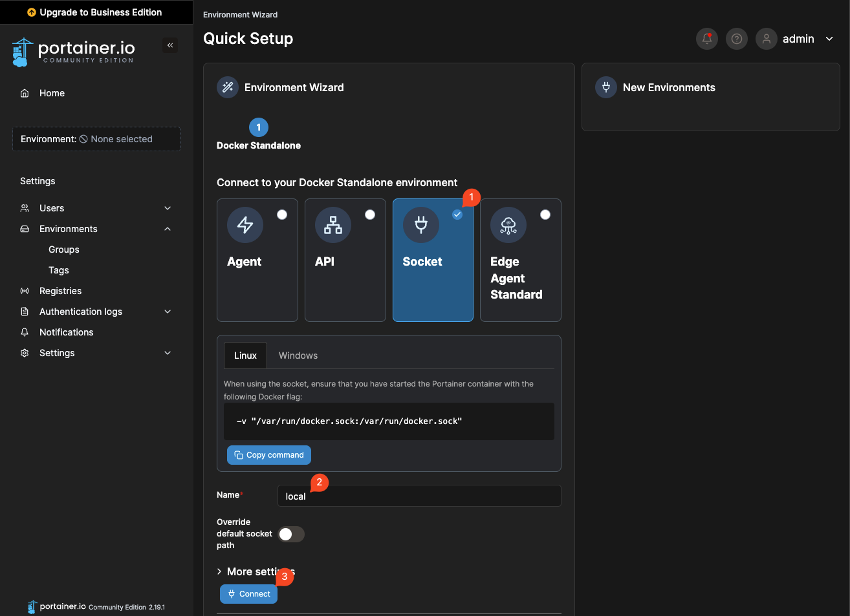Open notifications bell in top header

point(707,39)
